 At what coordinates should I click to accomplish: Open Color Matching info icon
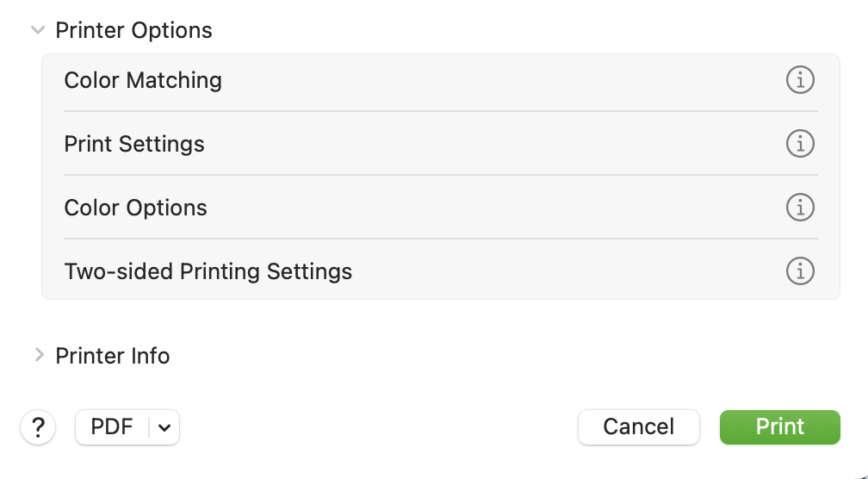click(800, 80)
